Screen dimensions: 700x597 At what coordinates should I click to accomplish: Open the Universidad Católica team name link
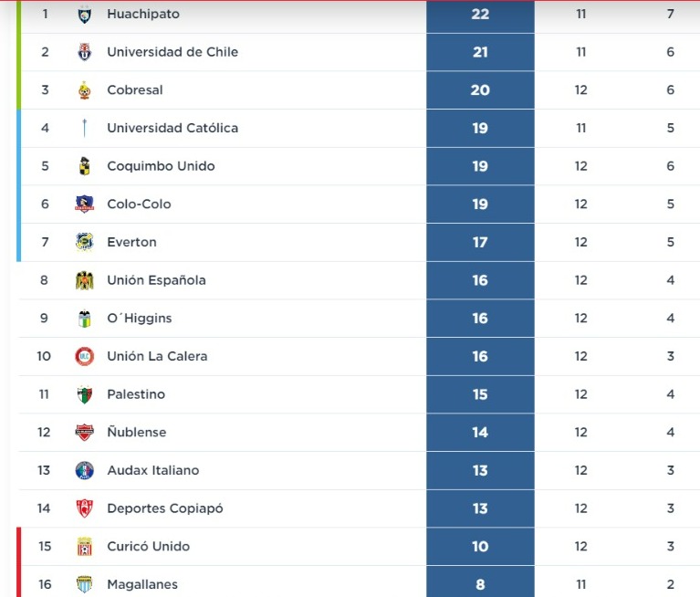pyautogui.click(x=172, y=128)
